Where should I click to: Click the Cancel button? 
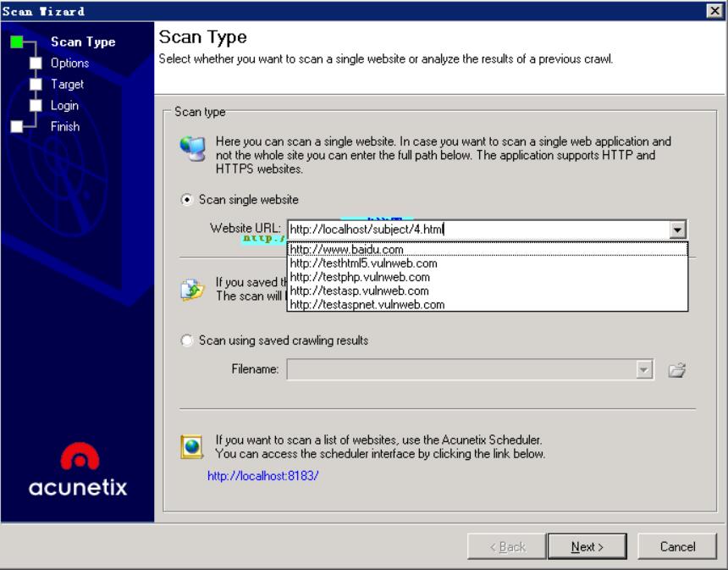coord(677,547)
